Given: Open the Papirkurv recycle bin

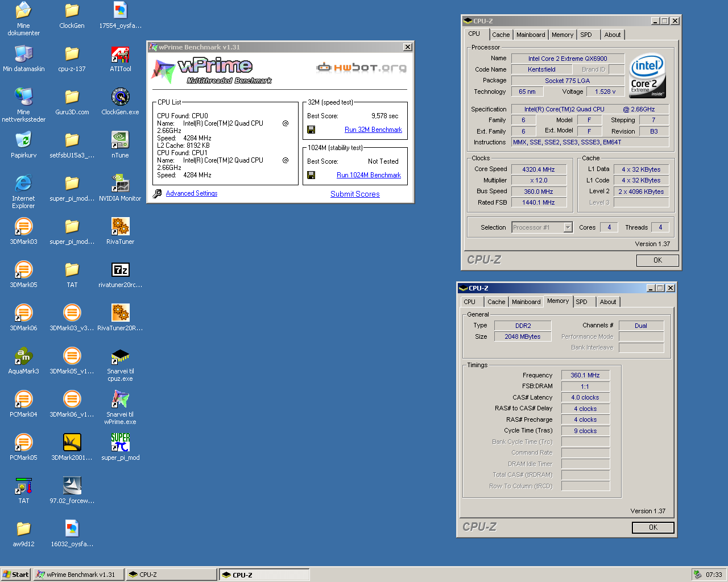Looking at the screenshot, I should (23, 145).
